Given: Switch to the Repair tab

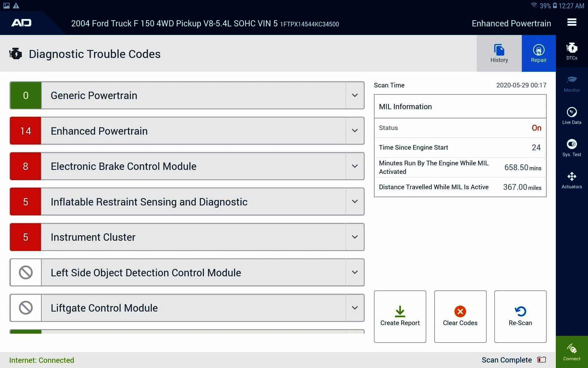Looking at the screenshot, I should pos(538,53).
